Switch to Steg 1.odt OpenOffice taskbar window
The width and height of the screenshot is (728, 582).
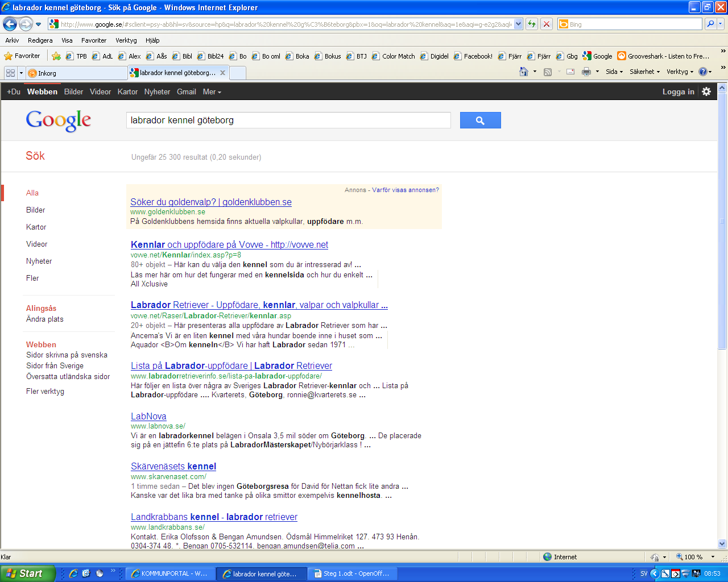tap(352, 573)
